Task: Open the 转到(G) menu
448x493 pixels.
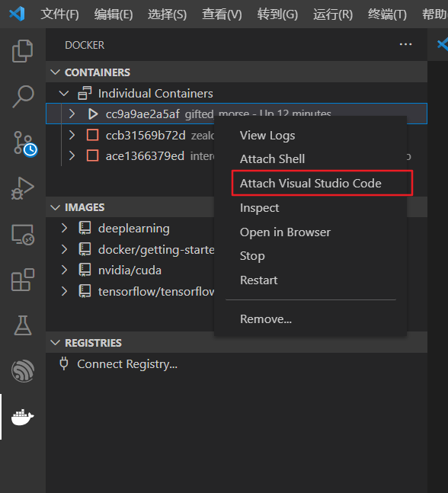Action: click(277, 14)
